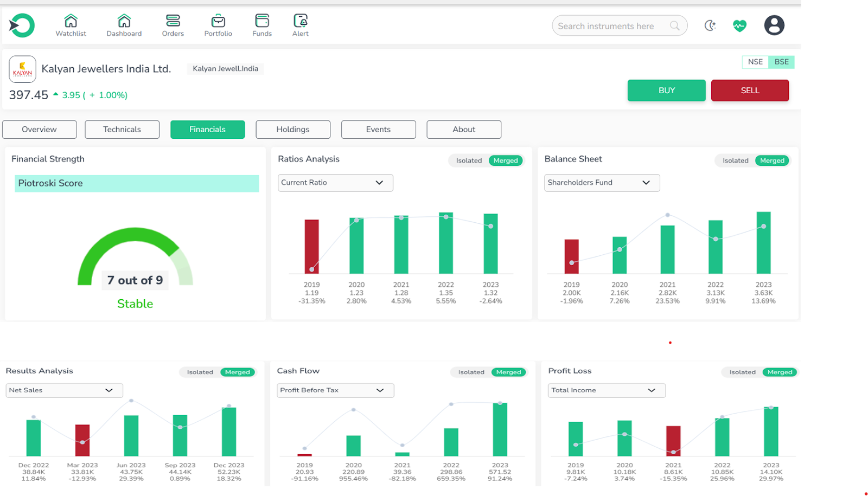This screenshot has height=496, width=868.
Task: Set Ratios Analysis to Merged
Action: pyautogui.click(x=506, y=160)
